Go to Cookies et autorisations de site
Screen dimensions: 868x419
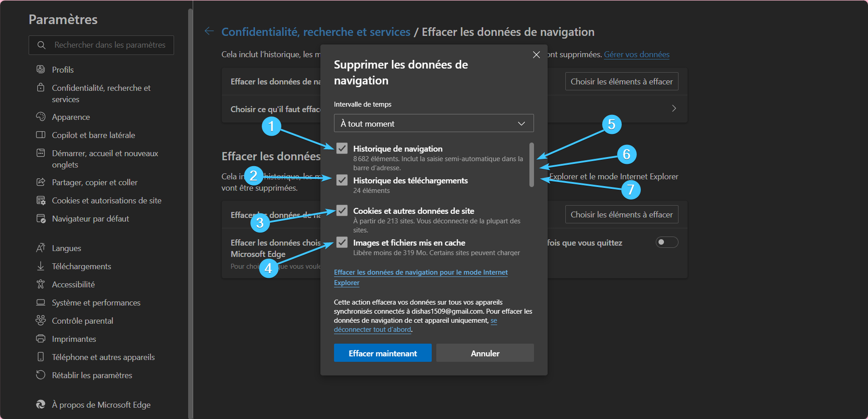click(x=107, y=200)
